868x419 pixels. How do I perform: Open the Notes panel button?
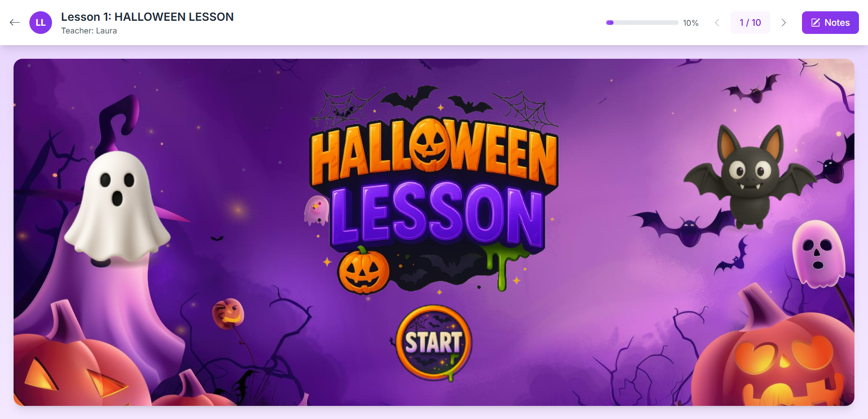click(830, 23)
